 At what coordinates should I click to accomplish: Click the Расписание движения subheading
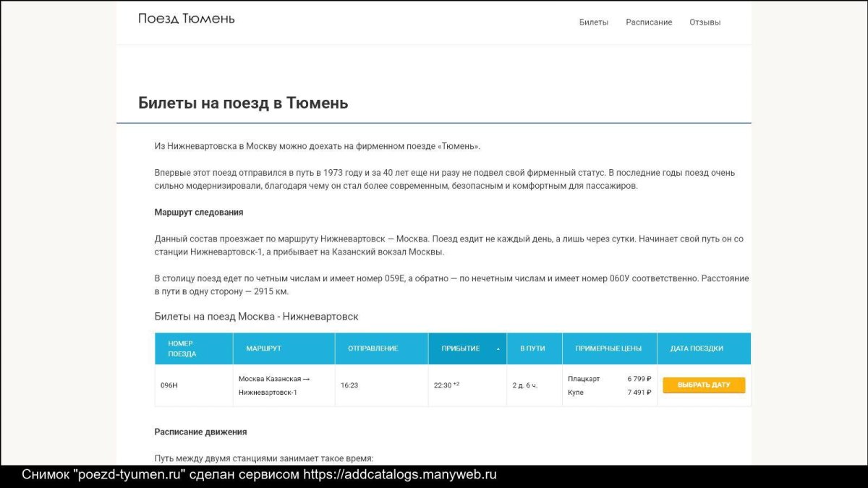point(200,432)
